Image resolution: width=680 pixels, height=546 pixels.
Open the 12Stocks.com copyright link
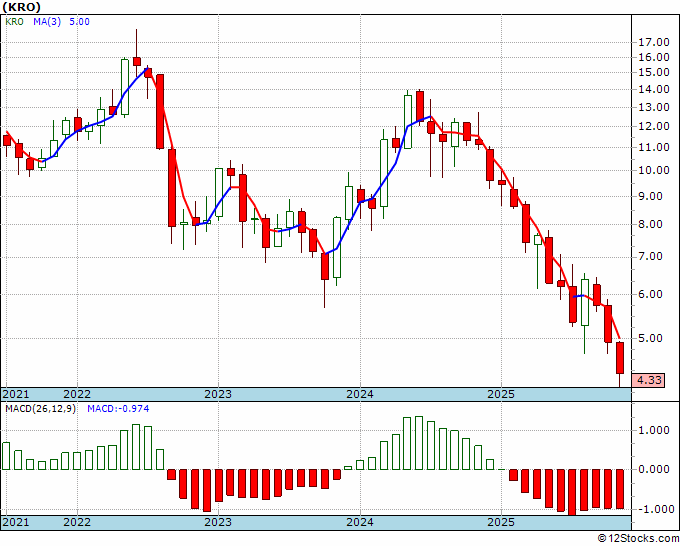coord(638,539)
